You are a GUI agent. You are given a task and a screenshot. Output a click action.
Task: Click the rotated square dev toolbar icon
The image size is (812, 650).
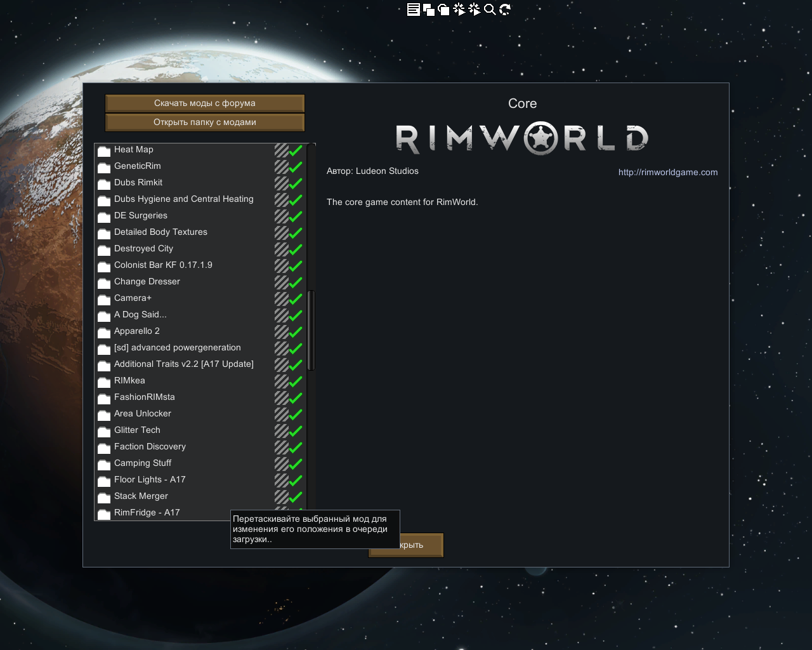pos(443,10)
